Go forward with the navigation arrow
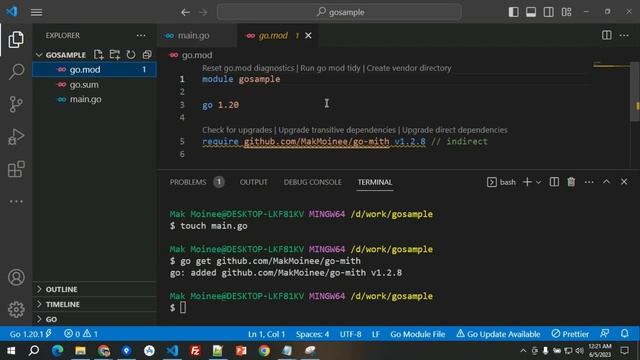The image size is (640, 360). coord(203,12)
